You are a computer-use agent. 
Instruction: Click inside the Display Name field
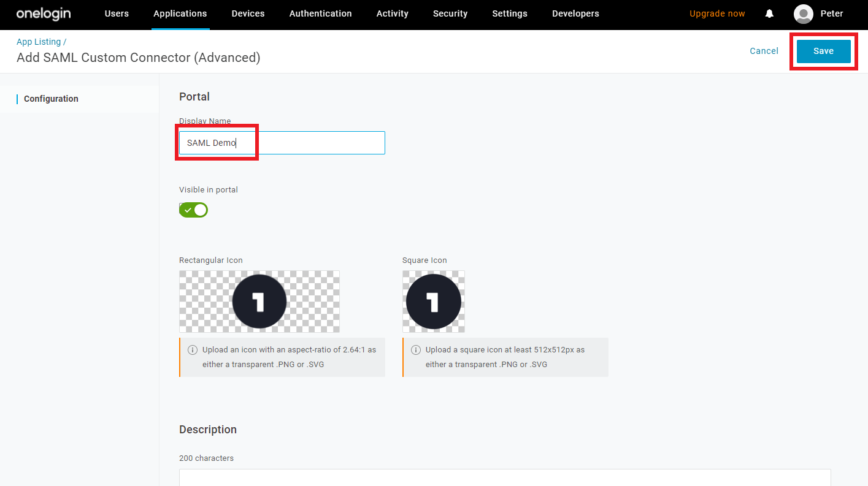(x=280, y=142)
